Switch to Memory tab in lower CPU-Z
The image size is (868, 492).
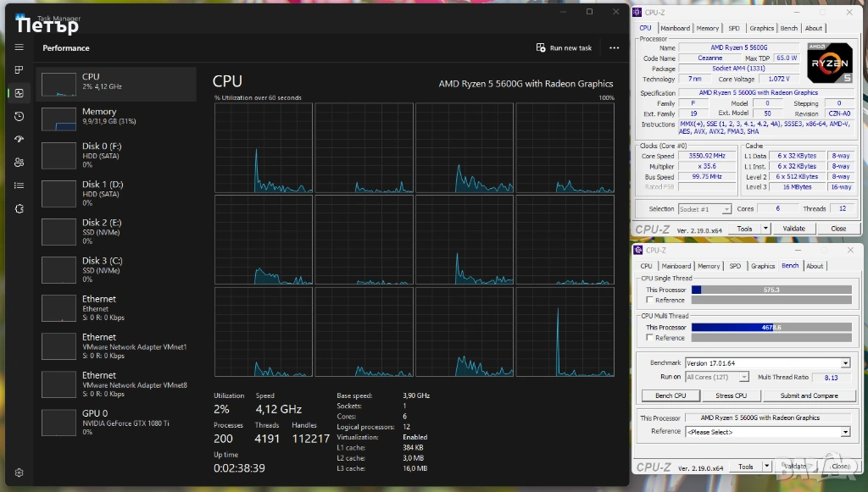[709, 266]
